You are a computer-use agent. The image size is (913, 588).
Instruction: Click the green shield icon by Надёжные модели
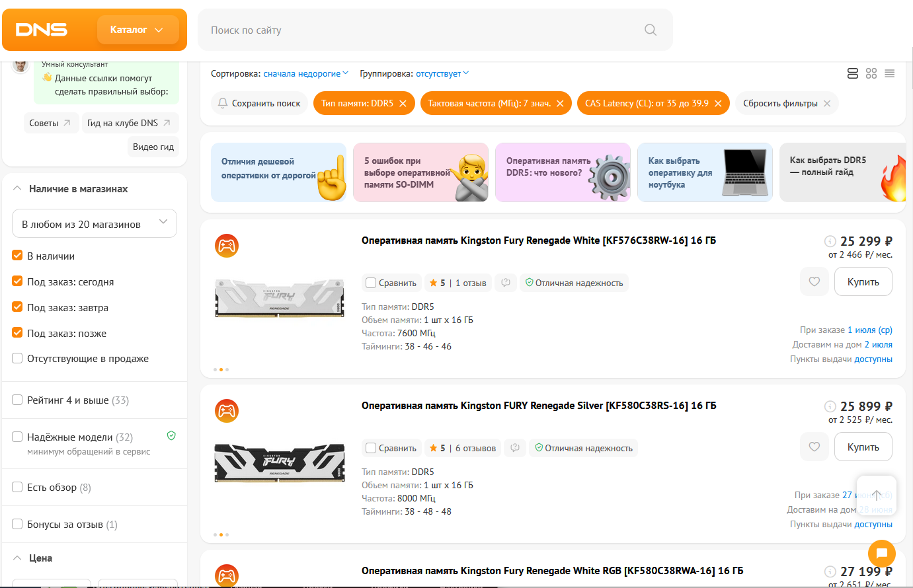pyautogui.click(x=171, y=435)
